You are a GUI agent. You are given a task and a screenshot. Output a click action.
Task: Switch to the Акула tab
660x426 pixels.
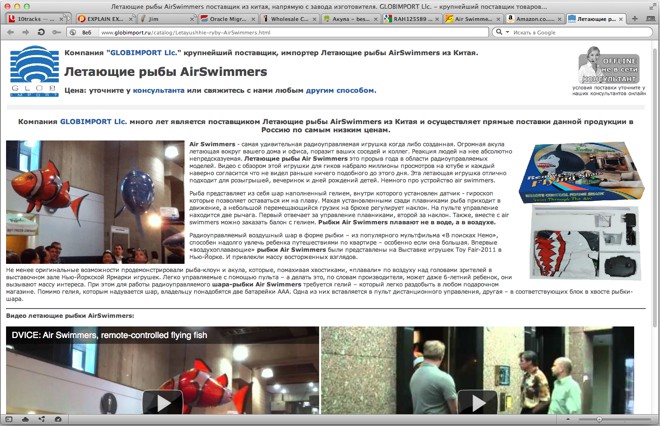click(350, 19)
